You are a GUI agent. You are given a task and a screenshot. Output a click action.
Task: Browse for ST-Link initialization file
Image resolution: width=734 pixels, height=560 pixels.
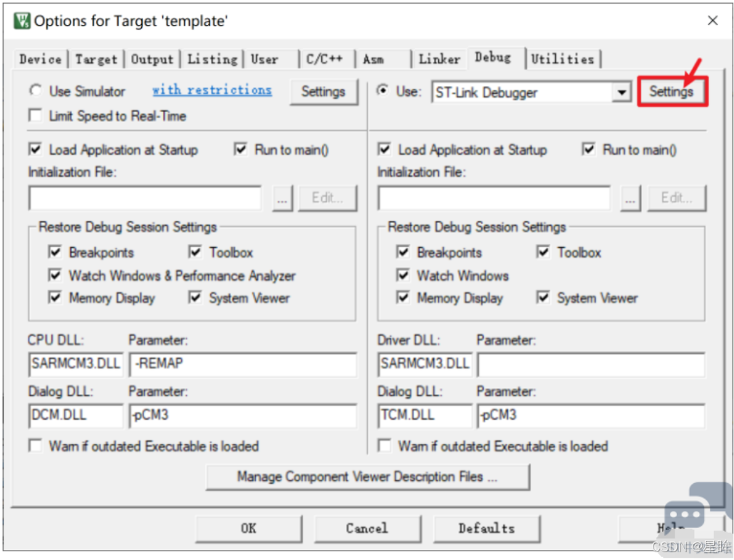tap(631, 198)
